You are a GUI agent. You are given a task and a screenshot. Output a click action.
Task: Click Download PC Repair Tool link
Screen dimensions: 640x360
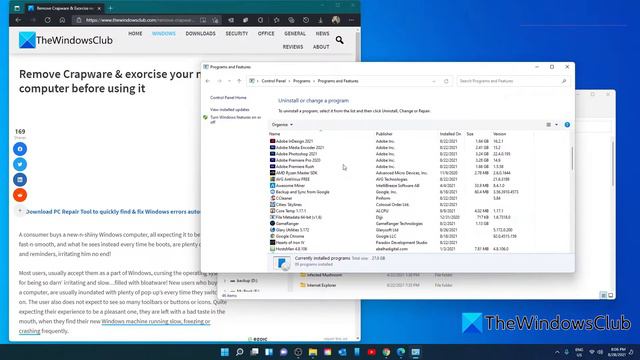tap(113, 211)
